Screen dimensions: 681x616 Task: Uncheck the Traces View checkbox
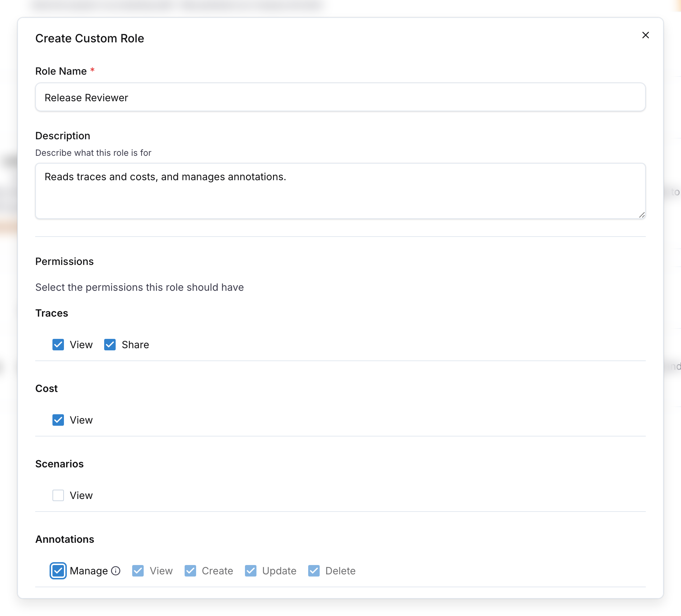(58, 345)
